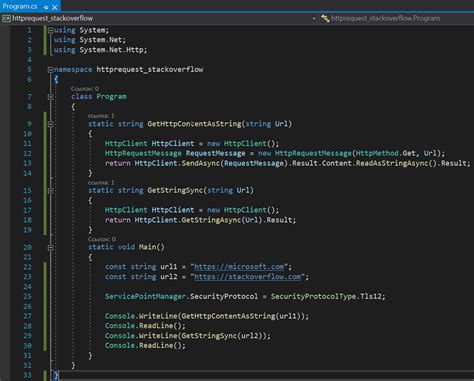Open the reference CodeLens above GetStringSync

[101, 183]
